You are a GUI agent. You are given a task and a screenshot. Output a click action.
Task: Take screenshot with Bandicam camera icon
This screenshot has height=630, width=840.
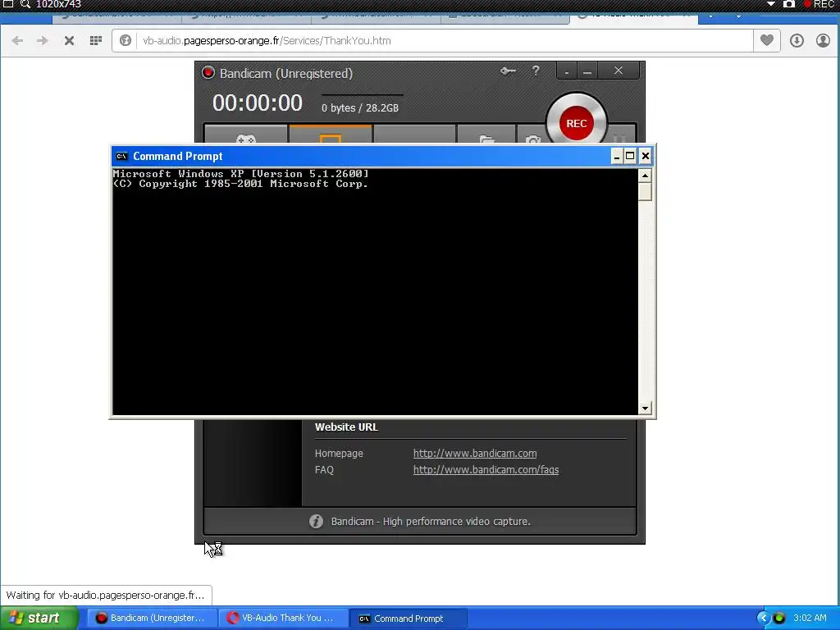click(x=532, y=137)
